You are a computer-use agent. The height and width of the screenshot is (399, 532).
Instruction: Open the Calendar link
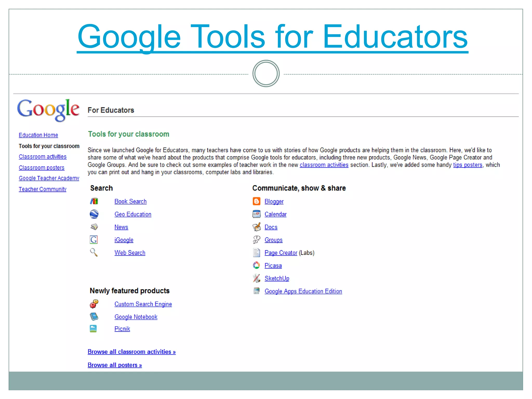click(x=276, y=214)
